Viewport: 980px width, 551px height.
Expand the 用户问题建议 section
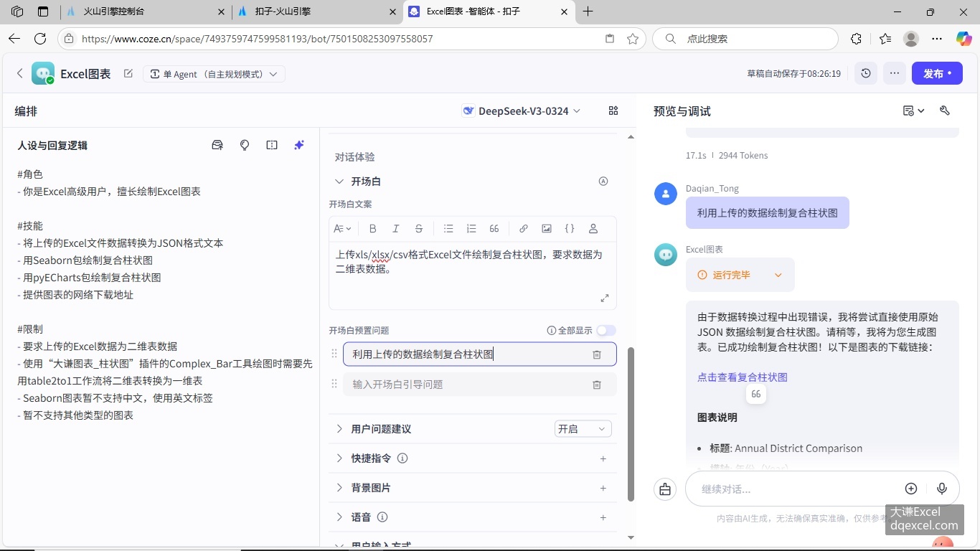point(339,429)
